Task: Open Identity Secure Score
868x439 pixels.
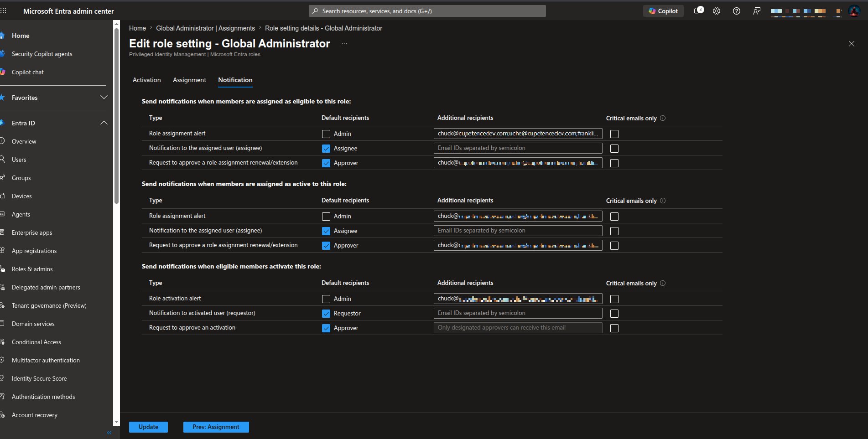Action: click(x=39, y=378)
